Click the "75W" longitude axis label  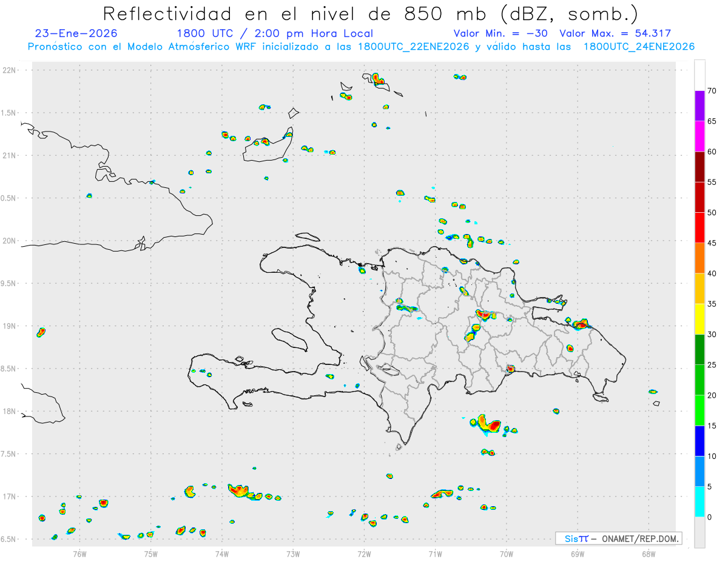[x=150, y=553]
